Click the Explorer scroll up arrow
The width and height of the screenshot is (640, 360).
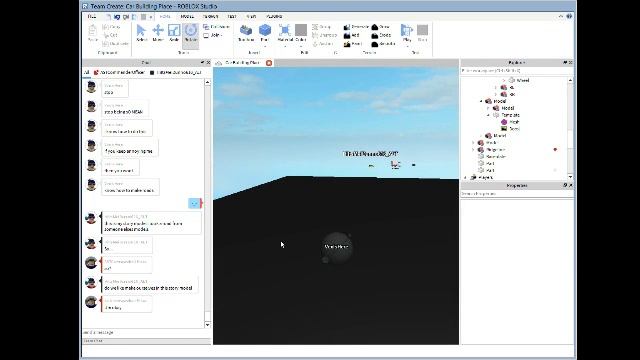tap(570, 80)
